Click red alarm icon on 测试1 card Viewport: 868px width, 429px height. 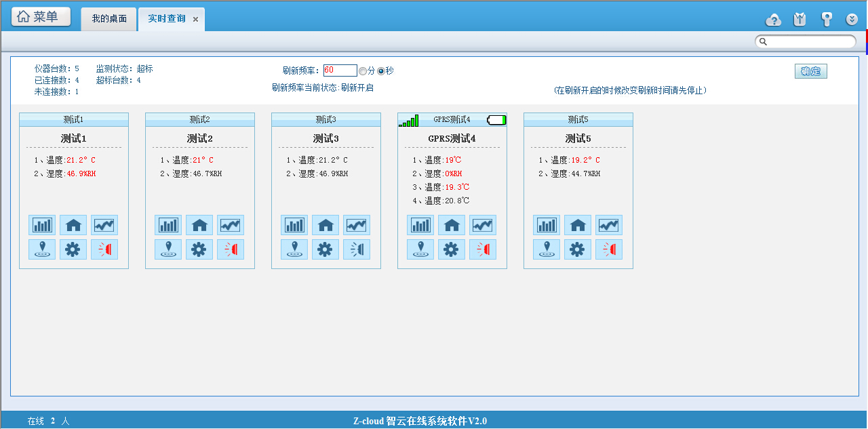point(104,249)
